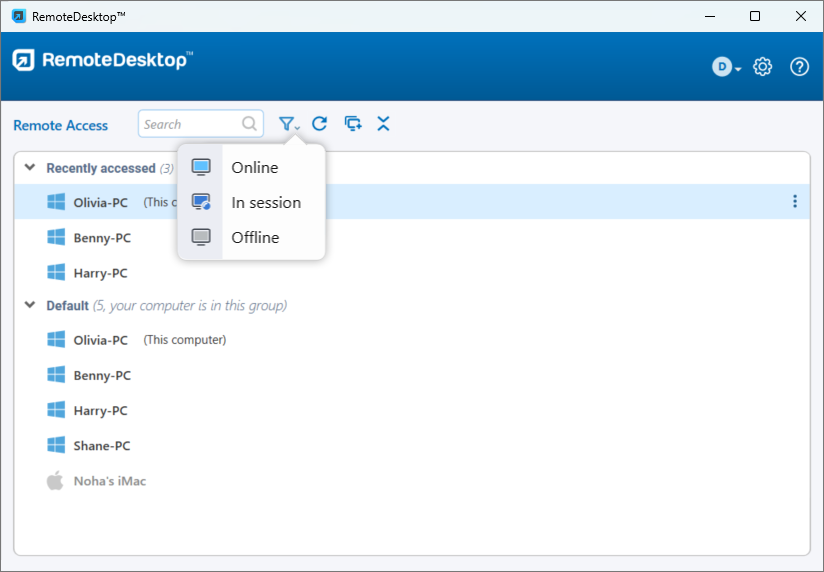Select Shane-PC in Default group
This screenshot has height=572, width=824.
(101, 446)
